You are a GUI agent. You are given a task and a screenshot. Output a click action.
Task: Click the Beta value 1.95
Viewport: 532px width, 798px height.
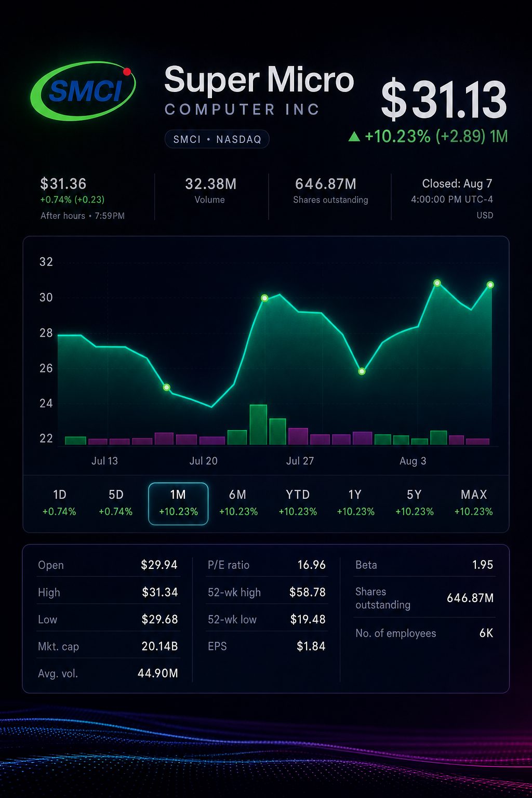(483, 565)
